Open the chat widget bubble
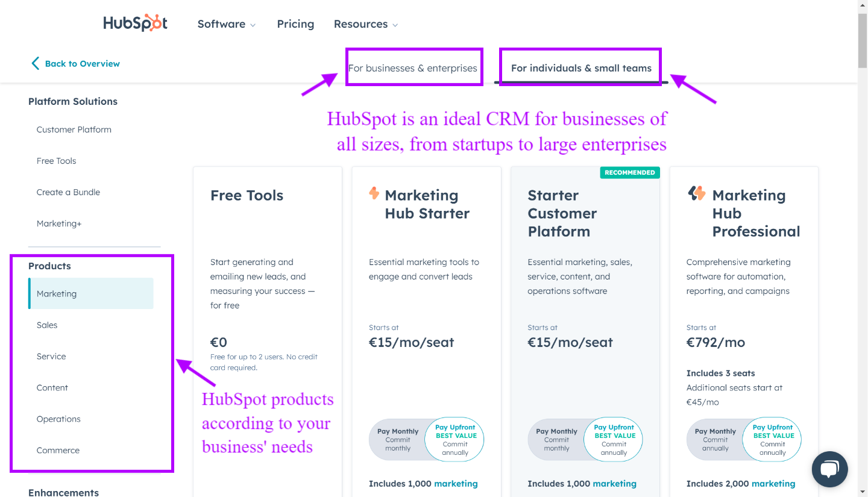 point(829,469)
